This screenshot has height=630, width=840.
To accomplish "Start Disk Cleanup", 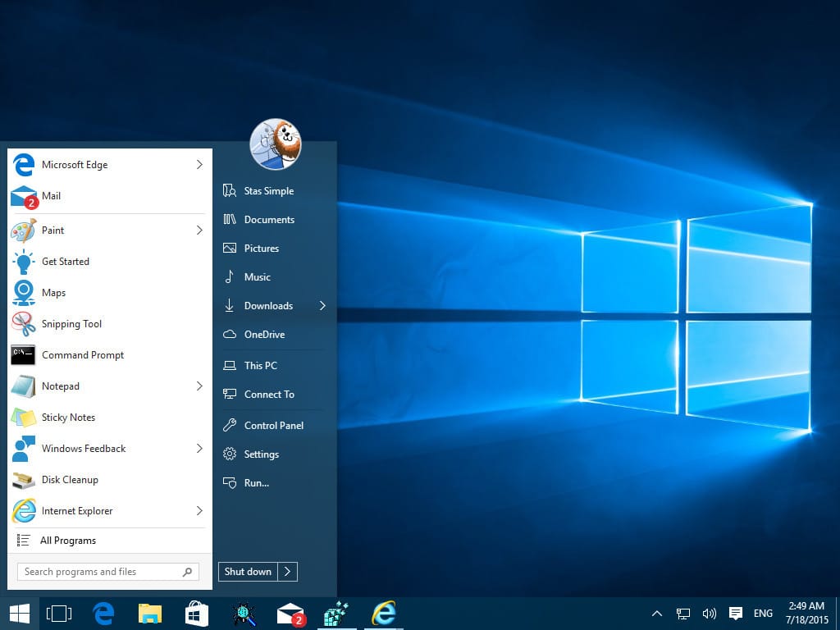I will pos(70,479).
